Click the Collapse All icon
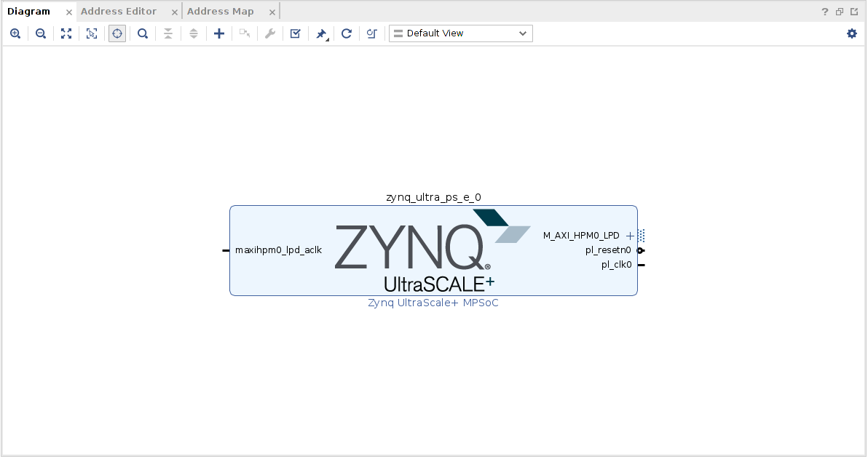868x459 pixels. coord(168,33)
